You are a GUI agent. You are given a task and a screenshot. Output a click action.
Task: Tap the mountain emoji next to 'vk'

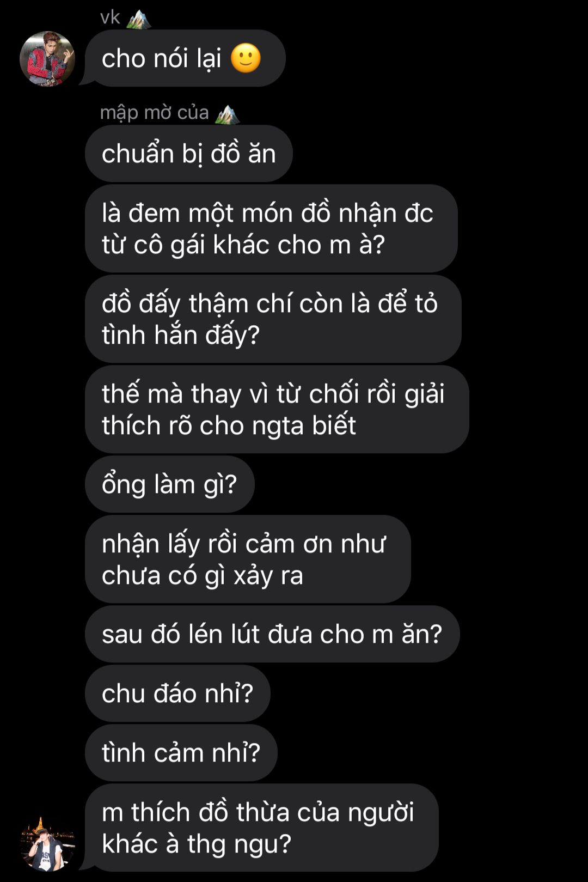[x=138, y=19]
